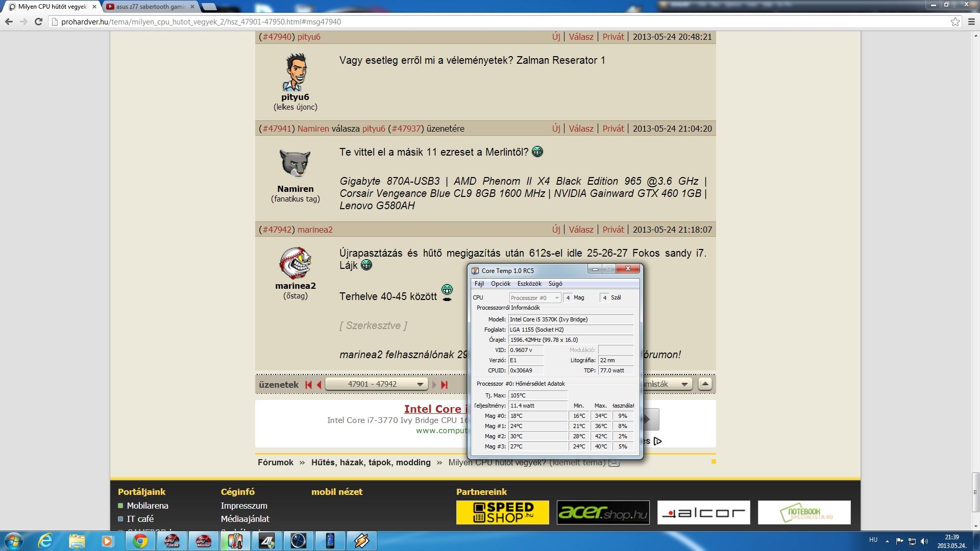Open Winamp lightning bolt taskbar icon
Screen dimensions: 980x551
[x=362, y=541]
